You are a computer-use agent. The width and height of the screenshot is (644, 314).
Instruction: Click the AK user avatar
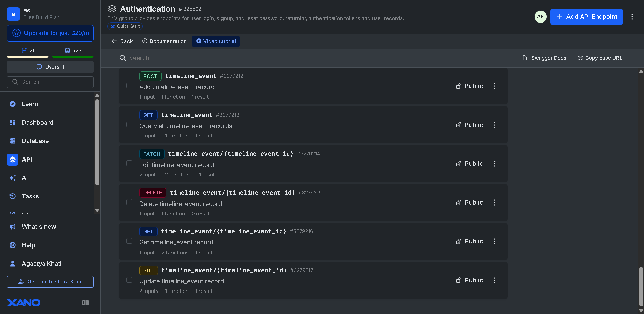[540, 17]
